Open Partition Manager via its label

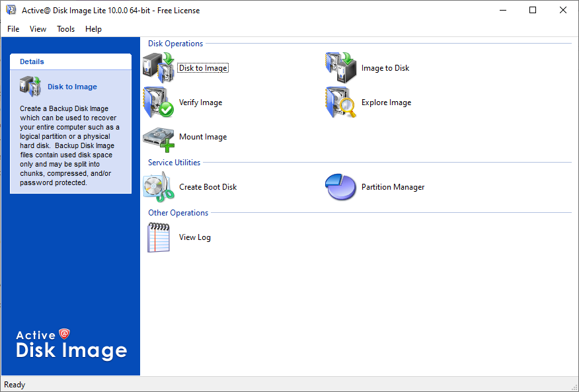point(393,187)
